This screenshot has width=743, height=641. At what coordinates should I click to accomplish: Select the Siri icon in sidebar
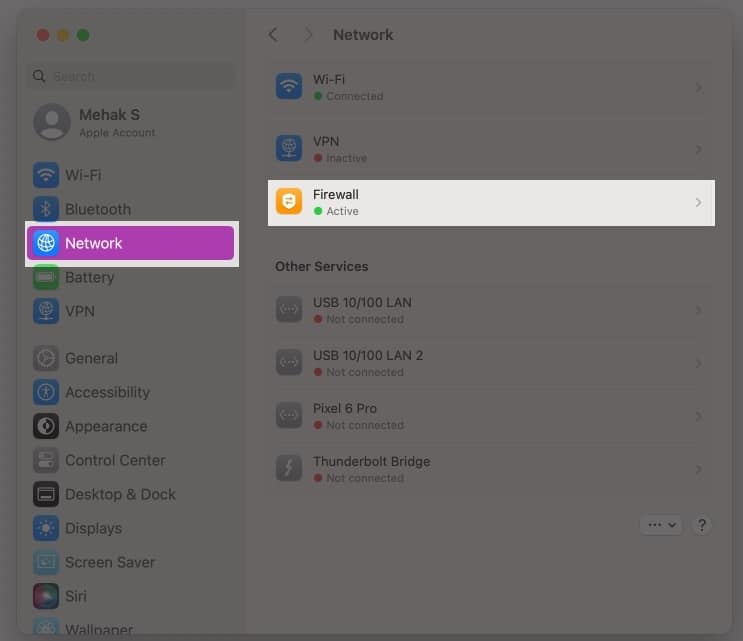[46, 596]
